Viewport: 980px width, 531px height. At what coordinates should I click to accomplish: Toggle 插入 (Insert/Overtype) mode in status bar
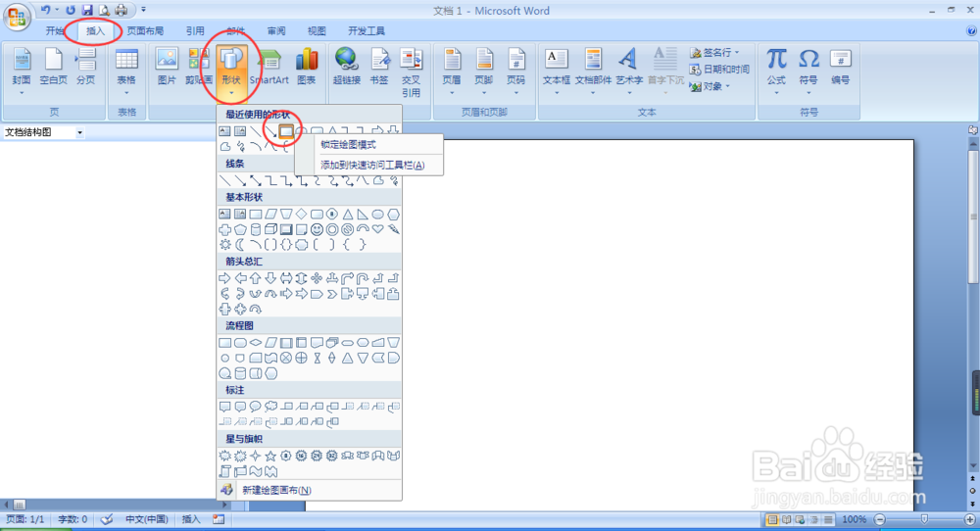[x=191, y=519]
